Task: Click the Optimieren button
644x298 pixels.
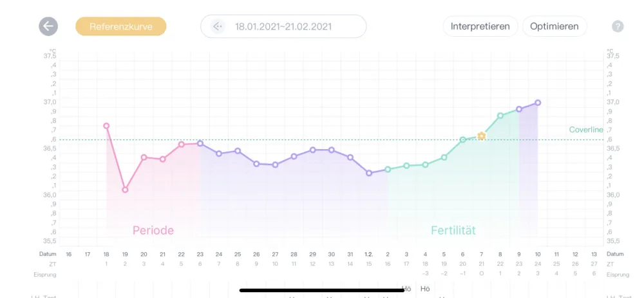Action: (554, 26)
